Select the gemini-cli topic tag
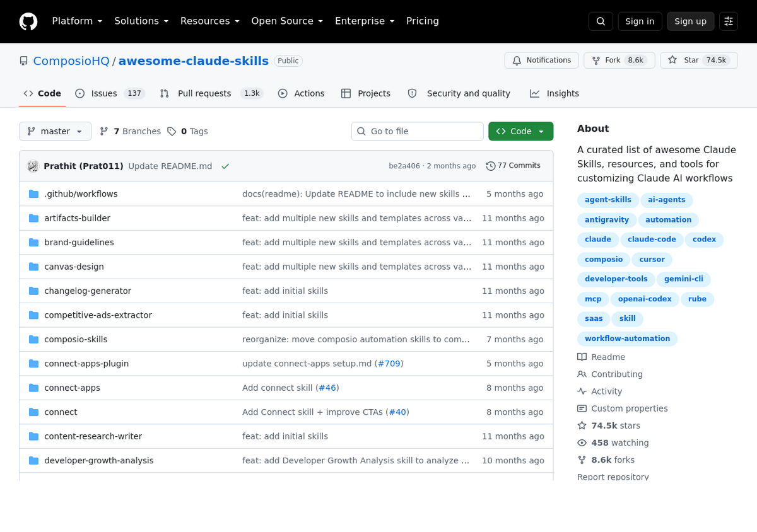Viewport: 757px width, 532px height. 684,279
